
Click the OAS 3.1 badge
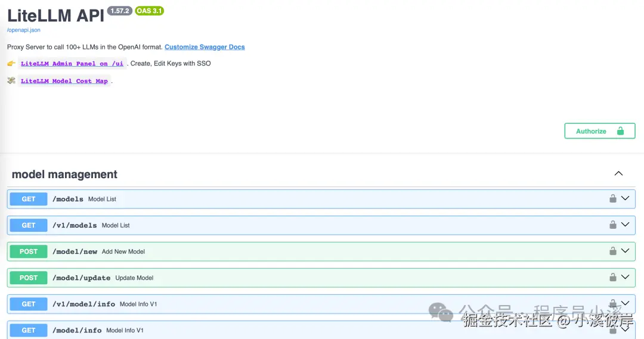pyautogui.click(x=150, y=11)
